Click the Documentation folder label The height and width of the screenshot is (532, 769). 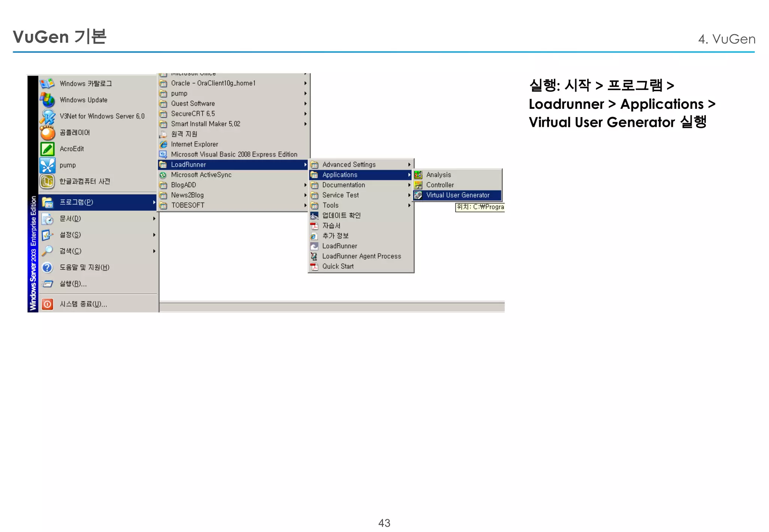click(x=344, y=185)
